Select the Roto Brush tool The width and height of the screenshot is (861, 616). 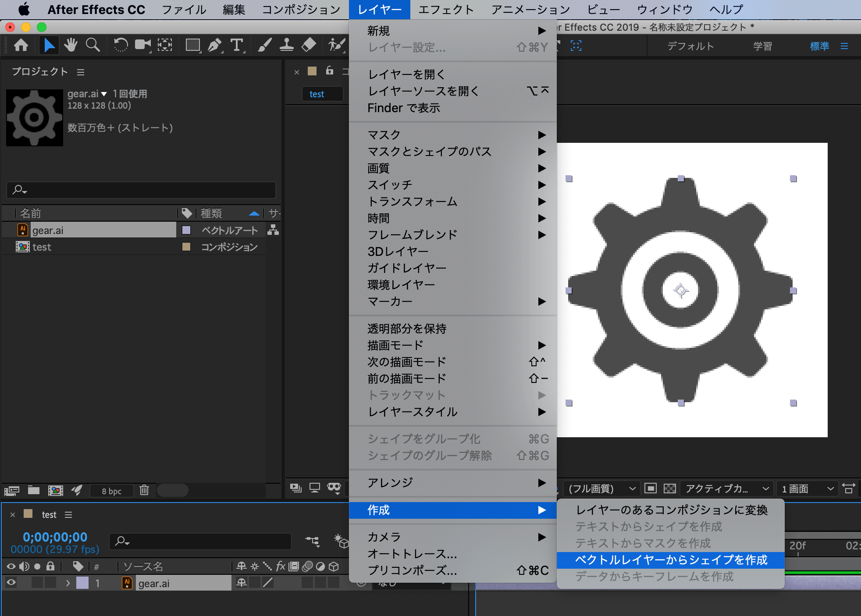[x=337, y=45]
